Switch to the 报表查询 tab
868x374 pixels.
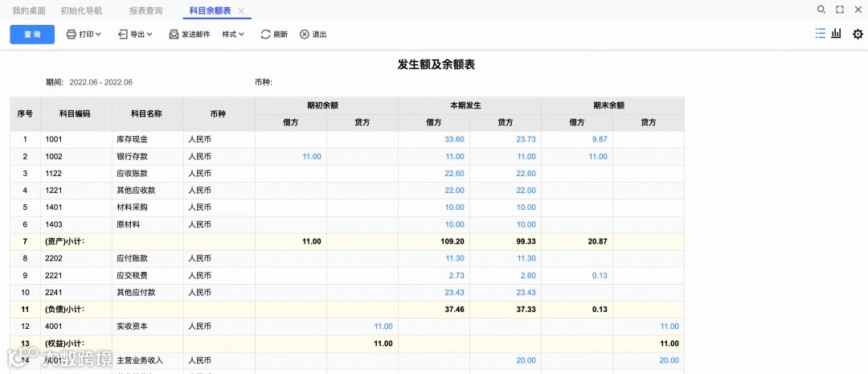(145, 10)
